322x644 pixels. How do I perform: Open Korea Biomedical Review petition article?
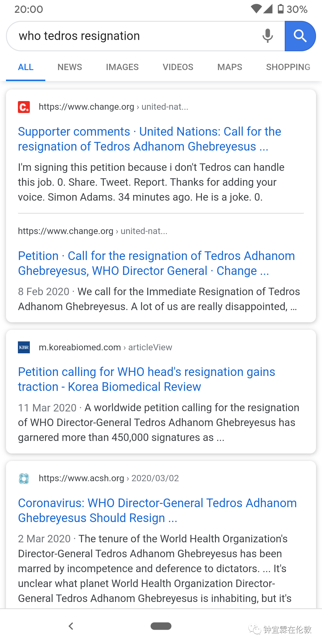(146, 379)
